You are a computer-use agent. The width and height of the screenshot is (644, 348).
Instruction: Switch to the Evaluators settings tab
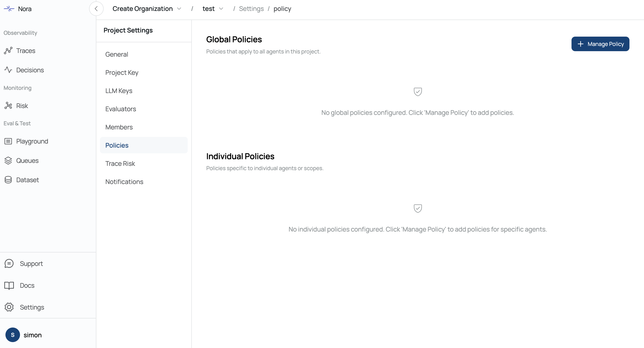click(x=120, y=109)
